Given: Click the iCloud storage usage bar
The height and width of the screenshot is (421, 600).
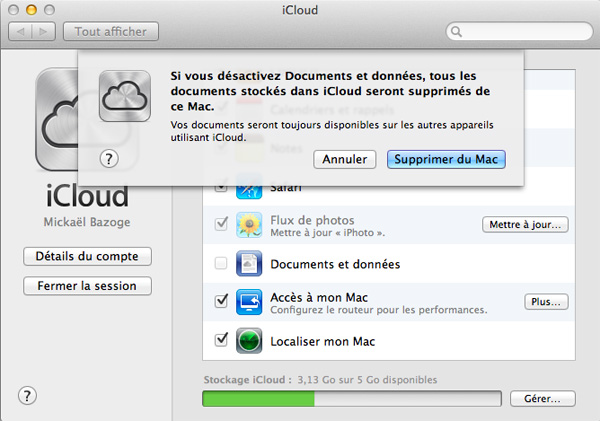Looking at the screenshot, I should [352, 398].
